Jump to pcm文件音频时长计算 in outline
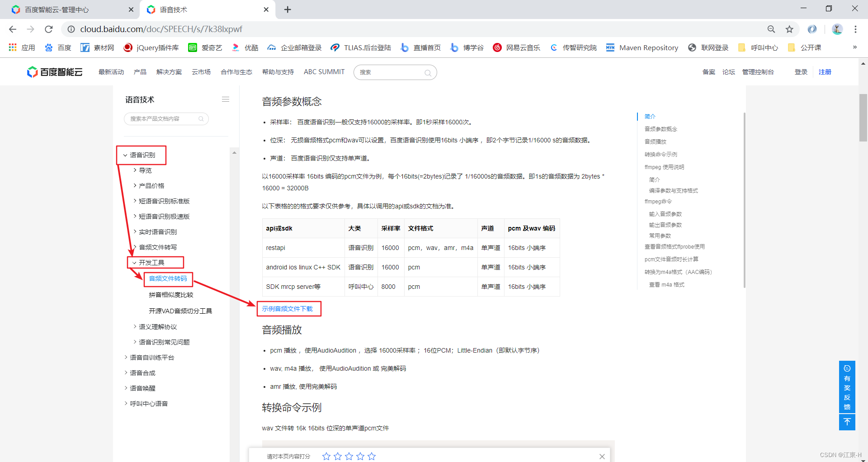This screenshot has width=868, height=462. [671, 259]
